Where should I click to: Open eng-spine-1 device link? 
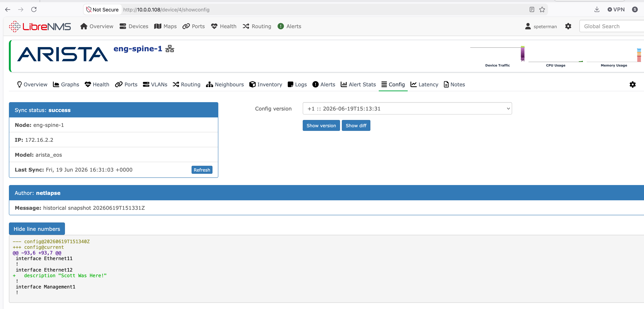(138, 49)
